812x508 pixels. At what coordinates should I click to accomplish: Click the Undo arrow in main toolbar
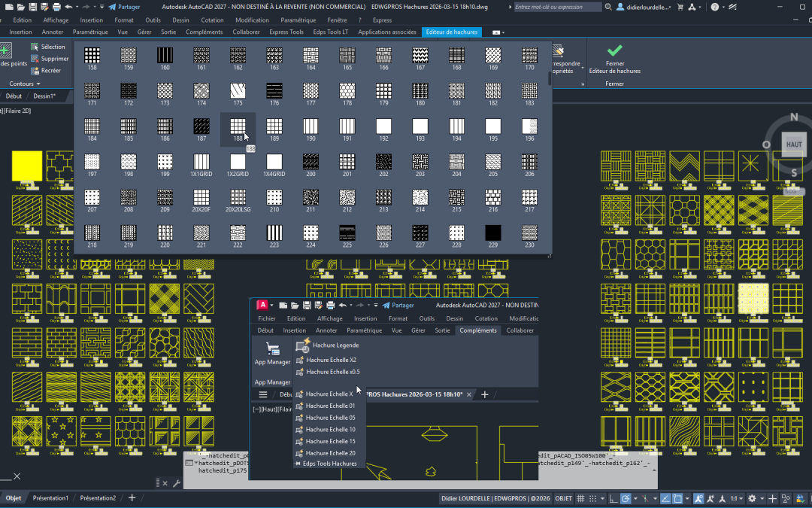68,7
